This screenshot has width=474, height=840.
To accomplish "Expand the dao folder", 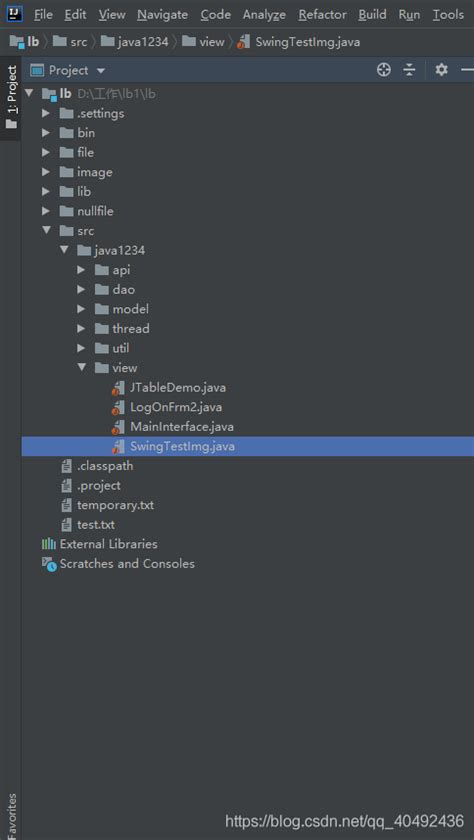I will [81, 289].
